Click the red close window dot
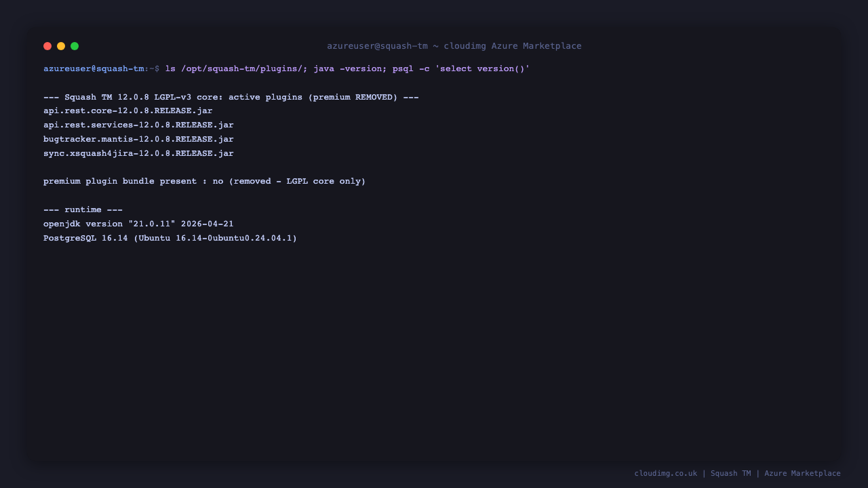The width and height of the screenshot is (868, 488). click(47, 46)
